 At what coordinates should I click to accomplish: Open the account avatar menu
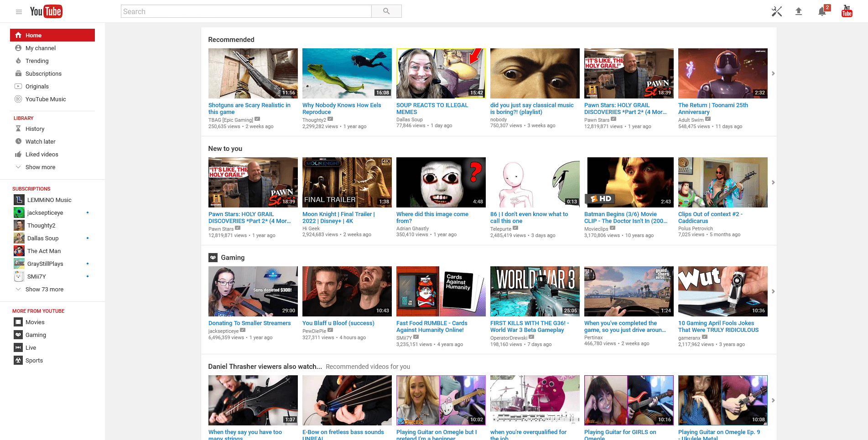point(847,11)
